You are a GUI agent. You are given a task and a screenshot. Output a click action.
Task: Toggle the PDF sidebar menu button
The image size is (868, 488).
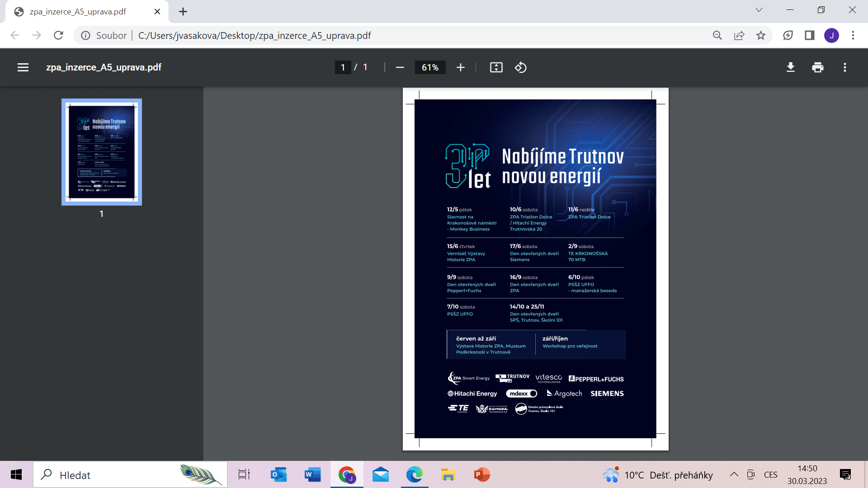click(x=23, y=67)
